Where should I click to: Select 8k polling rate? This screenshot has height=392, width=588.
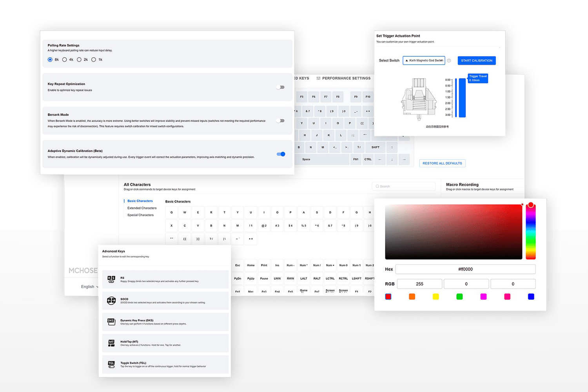point(50,60)
